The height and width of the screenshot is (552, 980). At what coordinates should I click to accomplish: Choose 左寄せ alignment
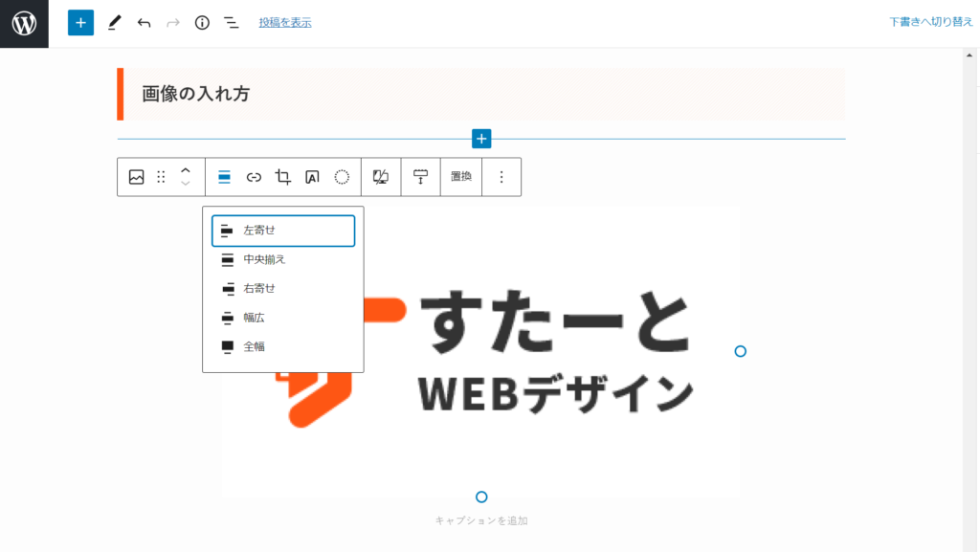click(x=283, y=231)
